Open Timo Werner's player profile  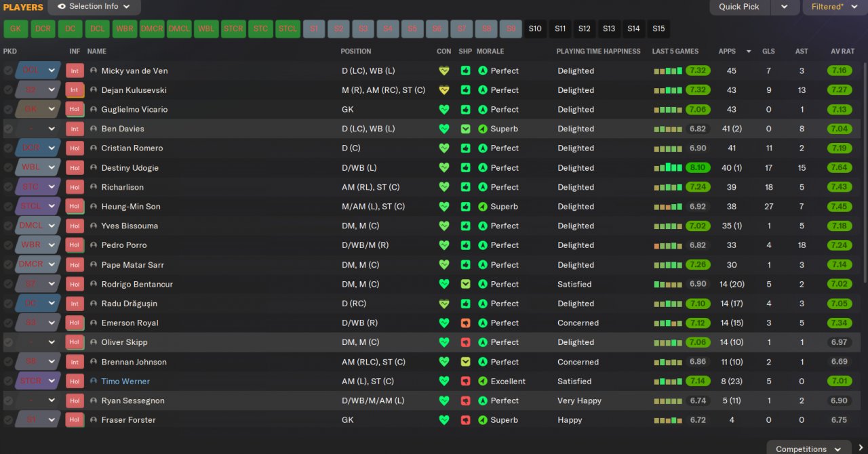pyautogui.click(x=125, y=381)
